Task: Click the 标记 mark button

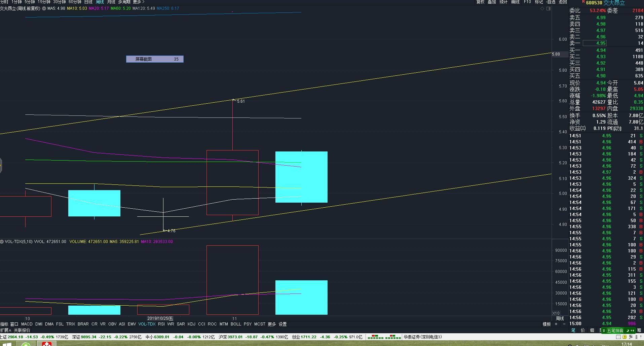Action: 539,2
